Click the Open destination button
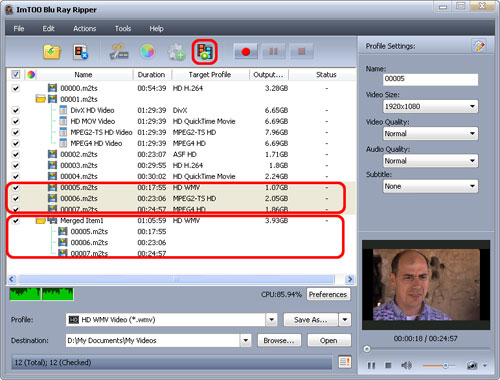Screen dimensions: 500x380 coord(329,340)
